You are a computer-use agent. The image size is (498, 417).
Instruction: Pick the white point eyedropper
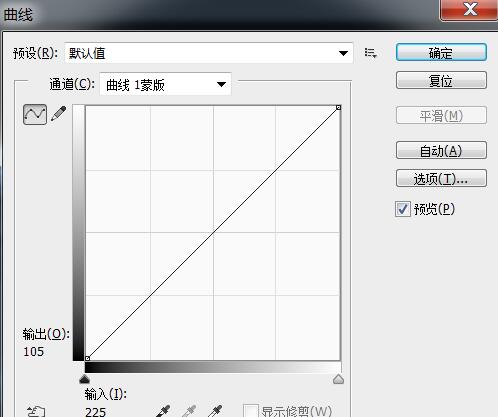click(x=215, y=411)
